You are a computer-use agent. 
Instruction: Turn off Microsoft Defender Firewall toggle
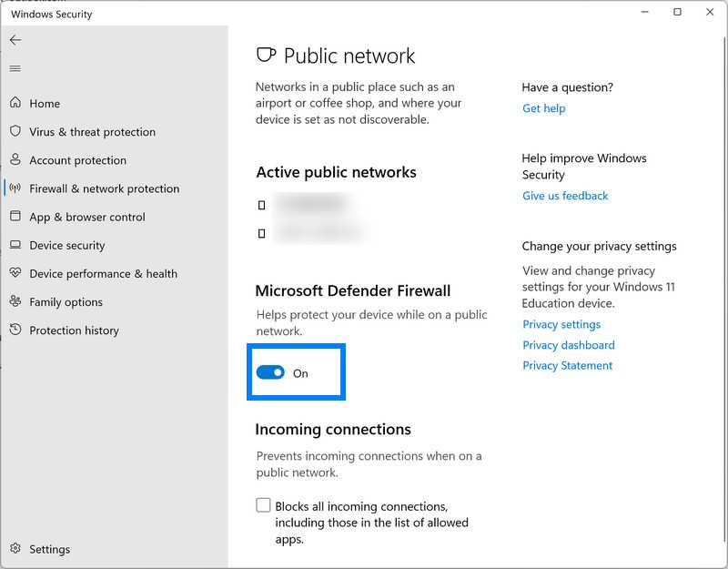point(270,372)
